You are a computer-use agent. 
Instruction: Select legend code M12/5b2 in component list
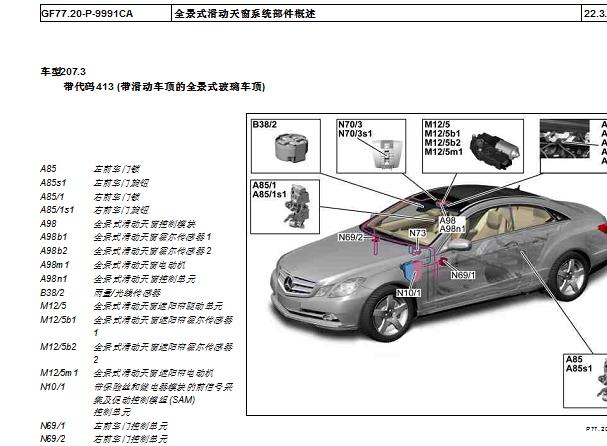pos(58,347)
